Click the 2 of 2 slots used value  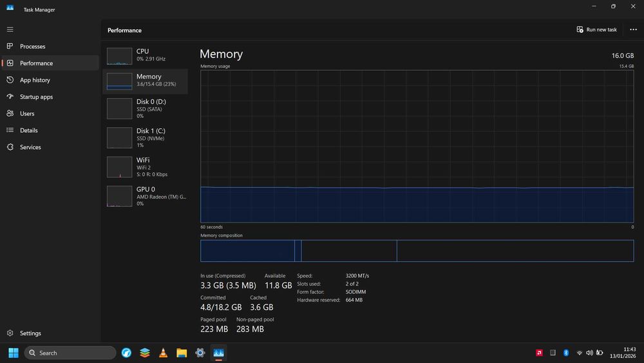tap(352, 284)
